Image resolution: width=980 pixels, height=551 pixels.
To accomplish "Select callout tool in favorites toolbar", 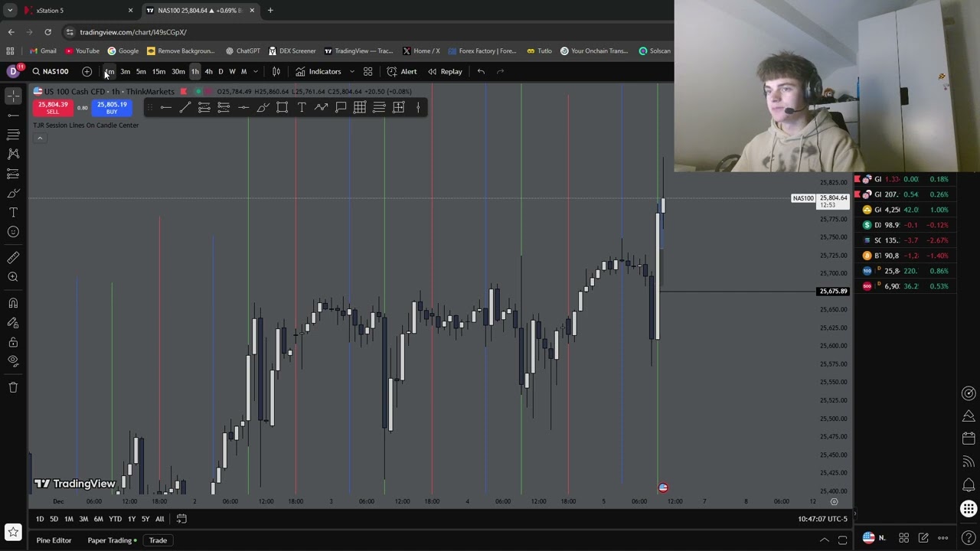I will pos(341,108).
